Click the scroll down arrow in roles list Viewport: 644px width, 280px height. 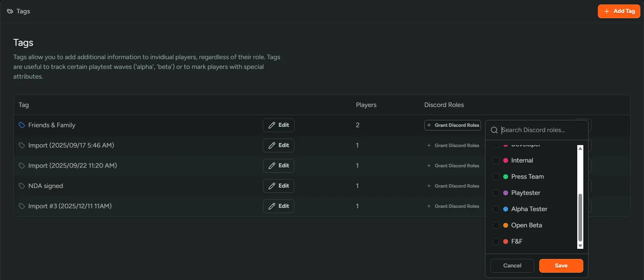(x=580, y=246)
